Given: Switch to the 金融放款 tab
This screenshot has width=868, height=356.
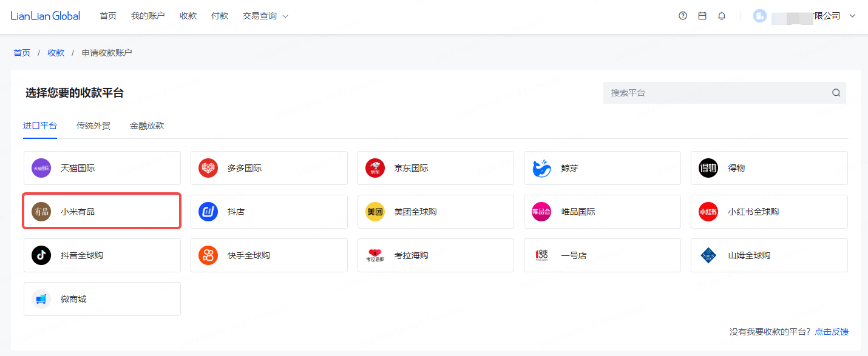Looking at the screenshot, I should pyautogui.click(x=147, y=126).
